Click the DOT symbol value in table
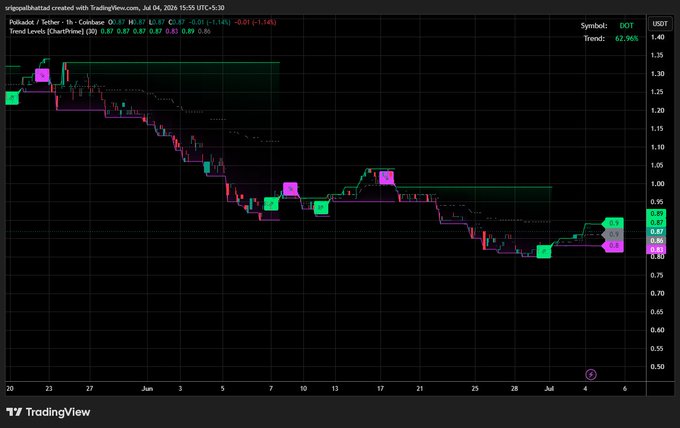The width and height of the screenshot is (680, 428). click(626, 26)
